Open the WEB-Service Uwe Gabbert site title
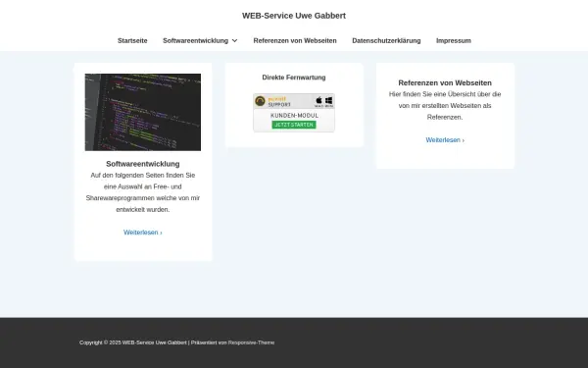The height and width of the screenshot is (368, 588). tap(294, 16)
